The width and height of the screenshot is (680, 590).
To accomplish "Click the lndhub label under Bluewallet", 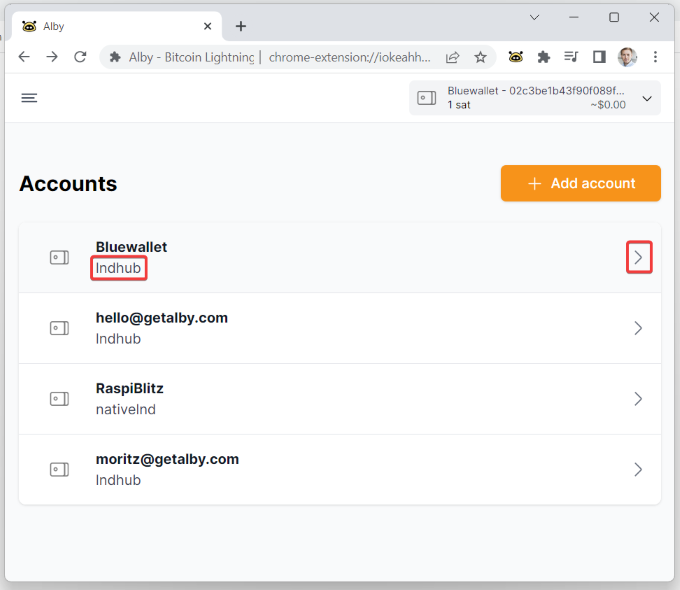I will click(x=118, y=268).
